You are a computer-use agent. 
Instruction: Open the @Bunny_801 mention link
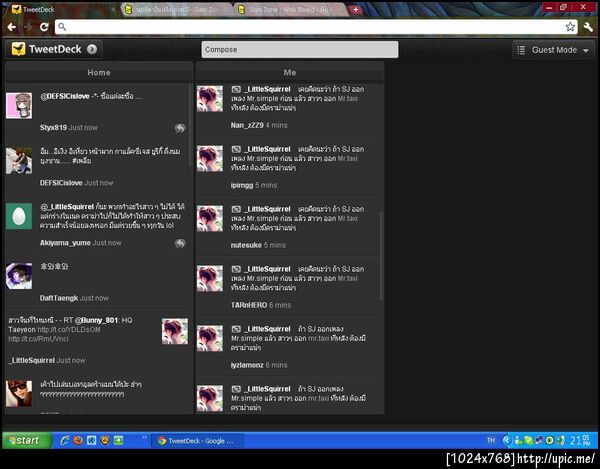pyautogui.click(x=97, y=320)
